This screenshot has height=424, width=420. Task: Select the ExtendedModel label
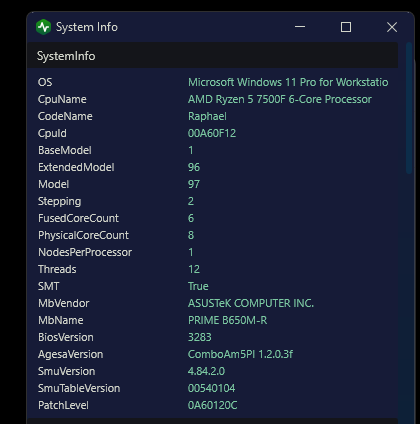76,167
